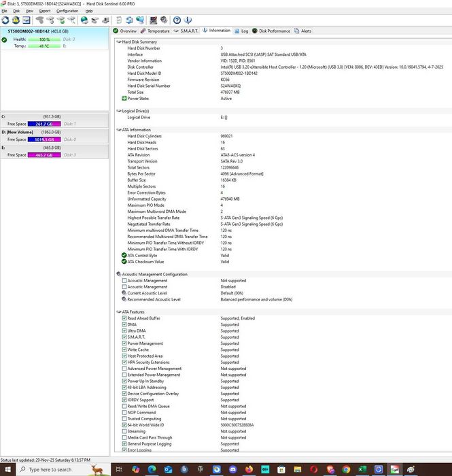Click the networked computers toolbar icon
The image size is (452, 476).
click(140, 20)
